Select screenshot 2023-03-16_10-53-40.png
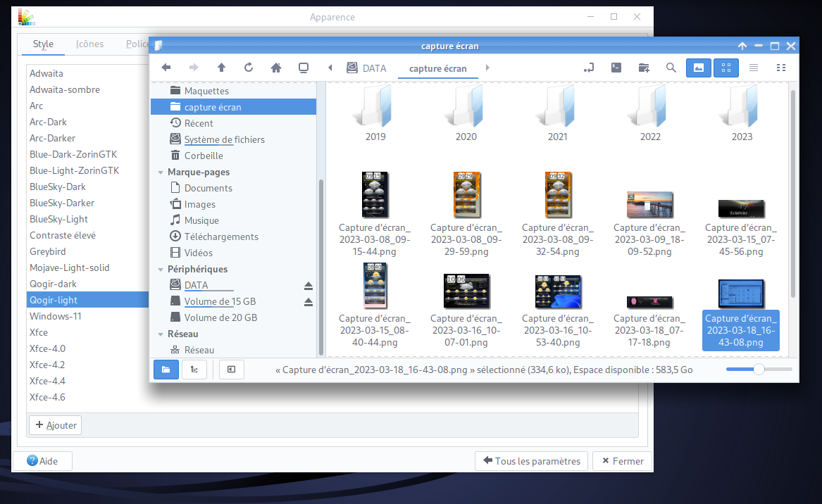This screenshot has width=822, height=504. click(x=557, y=311)
